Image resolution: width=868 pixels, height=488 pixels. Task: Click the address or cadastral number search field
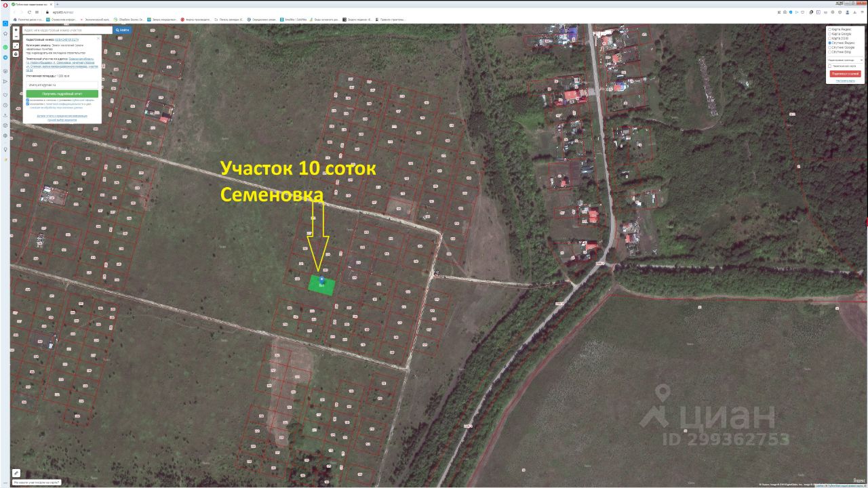pos(67,30)
